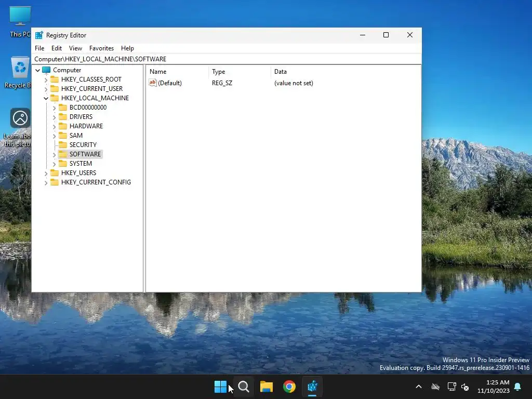Select the HARDWARE key
The height and width of the screenshot is (399, 532).
click(x=86, y=126)
